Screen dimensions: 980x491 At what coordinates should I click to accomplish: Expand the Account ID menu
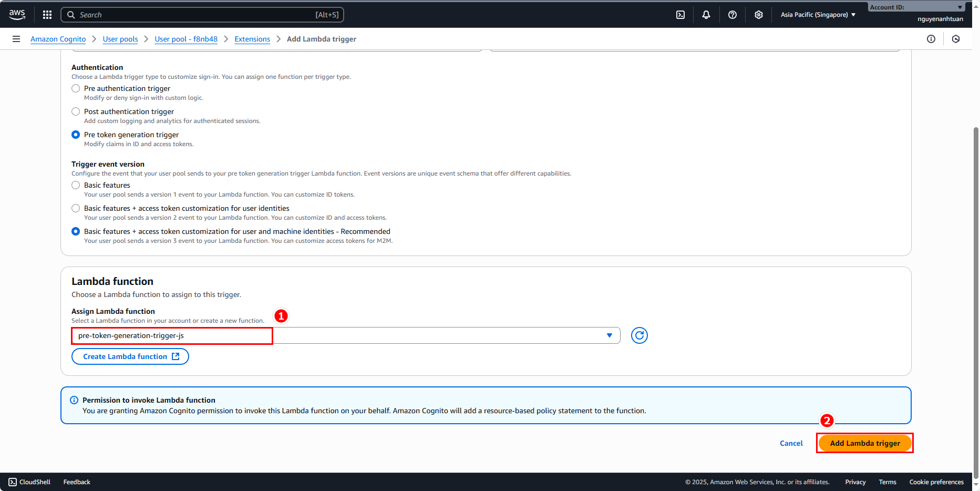coord(916,7)
